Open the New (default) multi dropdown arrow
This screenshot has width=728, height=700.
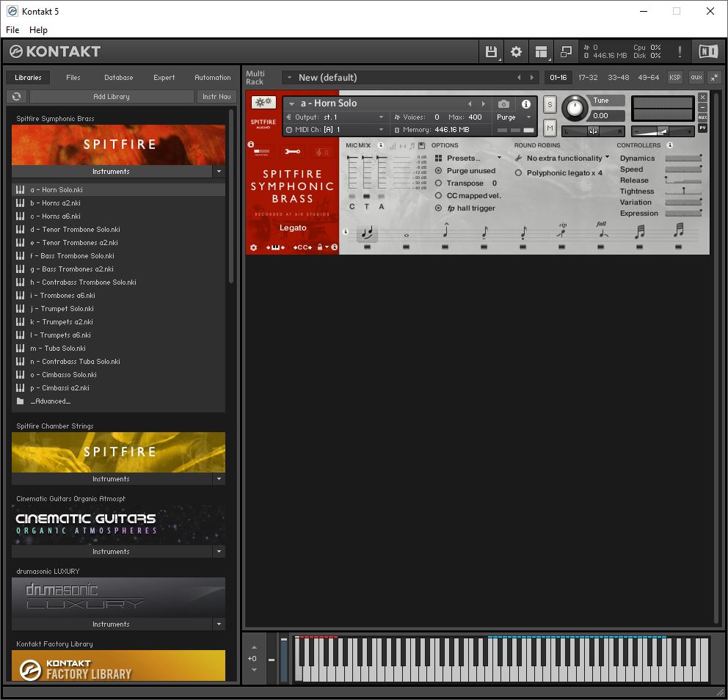pos(289,78)
